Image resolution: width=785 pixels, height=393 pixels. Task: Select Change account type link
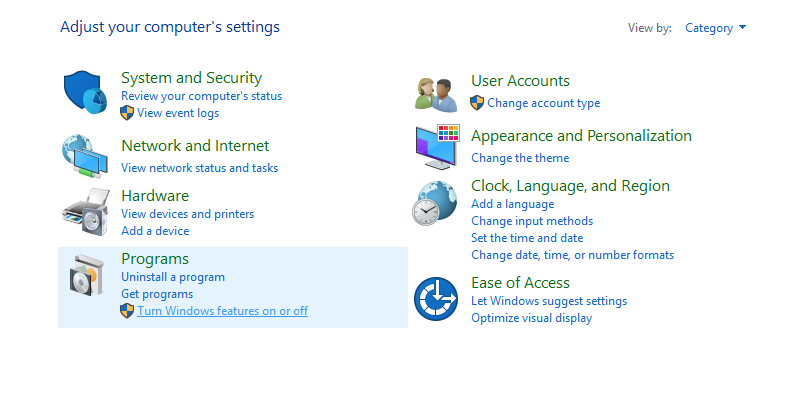[x=543, y=103]
